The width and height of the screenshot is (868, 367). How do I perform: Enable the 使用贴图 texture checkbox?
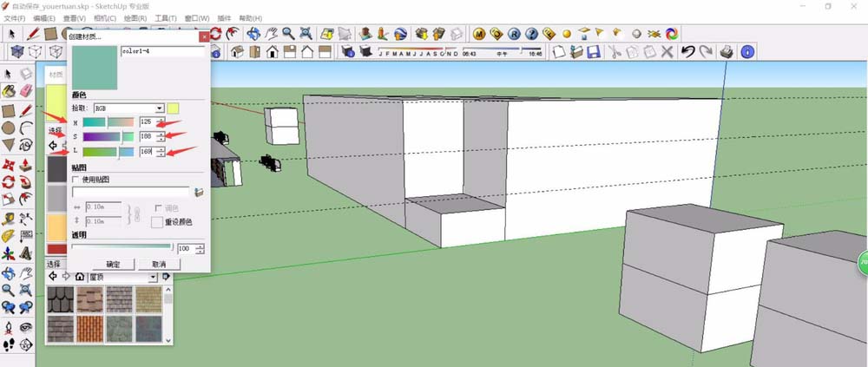pyautogui.click(x=76, y=178)
